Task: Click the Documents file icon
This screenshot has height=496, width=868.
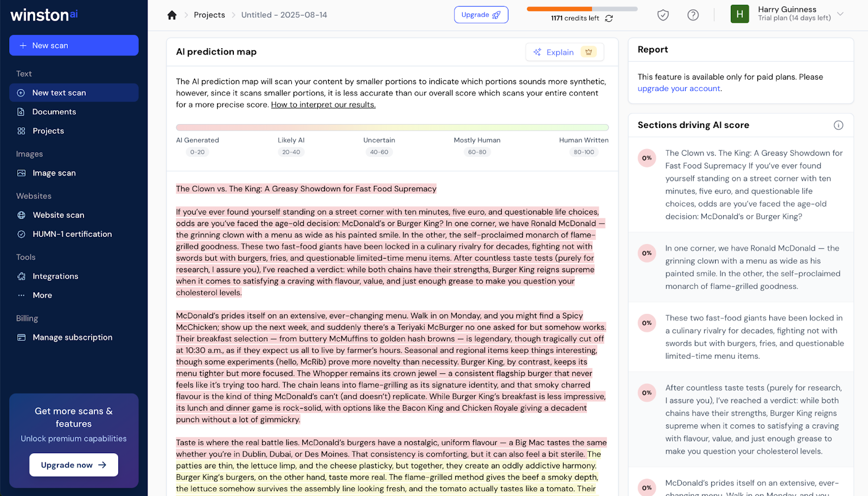Action: [21, 112]
